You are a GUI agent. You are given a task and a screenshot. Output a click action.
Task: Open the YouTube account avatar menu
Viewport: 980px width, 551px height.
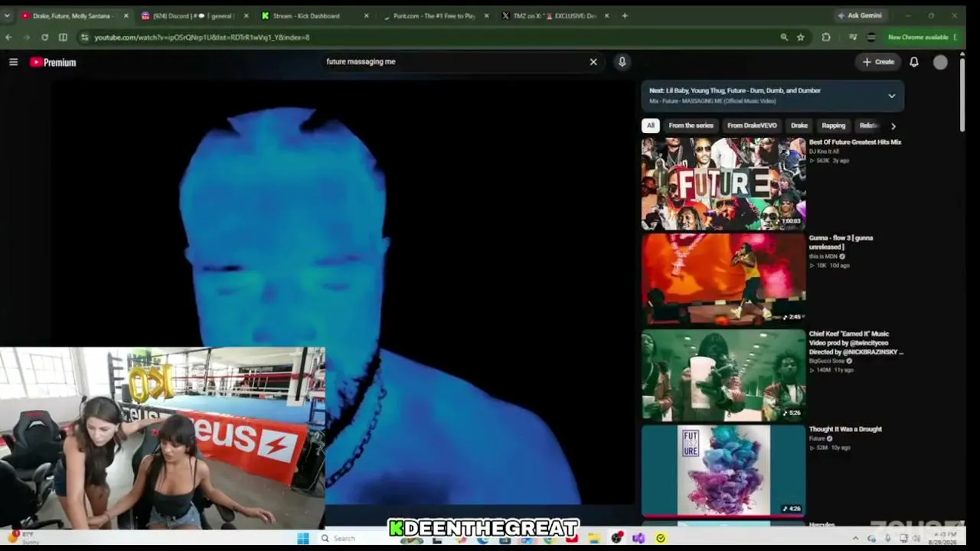coord(940,62)
